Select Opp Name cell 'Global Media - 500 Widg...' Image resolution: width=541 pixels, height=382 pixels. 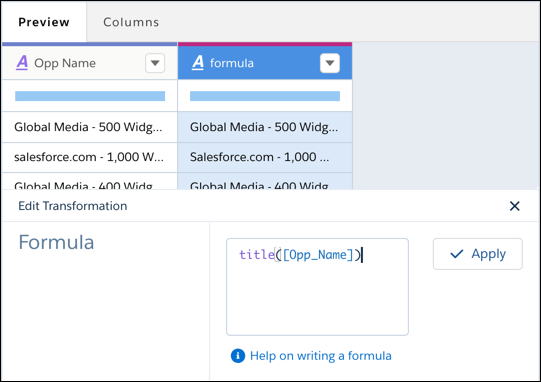pos(89,127)
